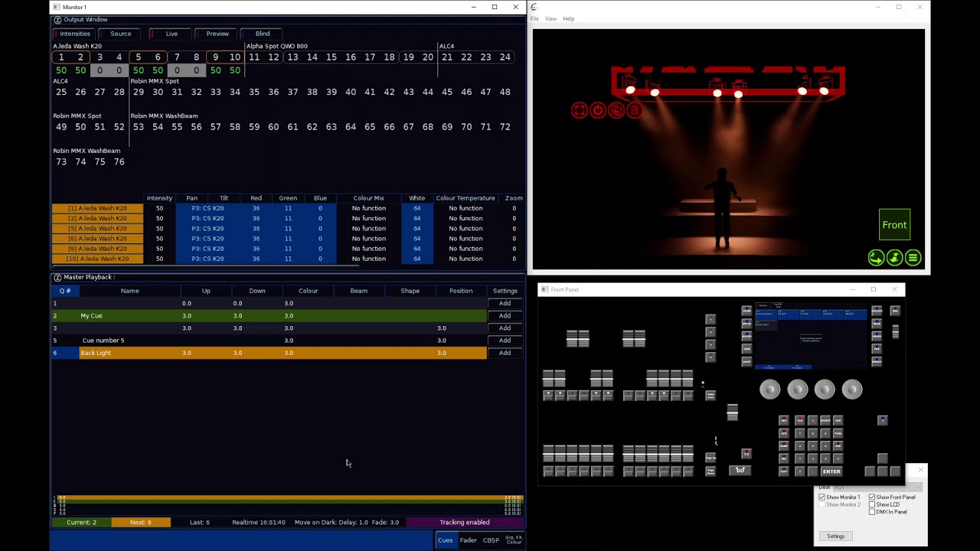Screen dimensions: 980x551
Task: Select the Cues tab at bottom
Action: (445, 540)
